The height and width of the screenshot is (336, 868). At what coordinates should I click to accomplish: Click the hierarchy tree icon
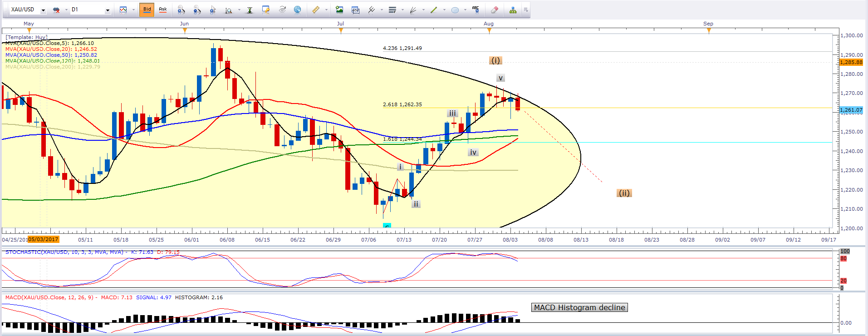click(513, 10)
